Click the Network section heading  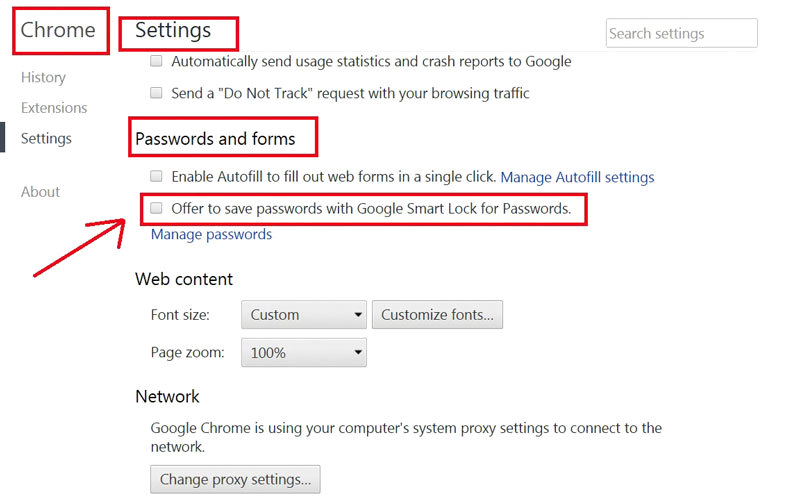pos(167,397)
